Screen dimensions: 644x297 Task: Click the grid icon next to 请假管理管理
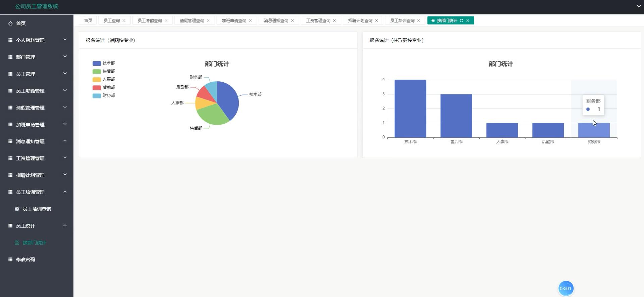[10, 108]
